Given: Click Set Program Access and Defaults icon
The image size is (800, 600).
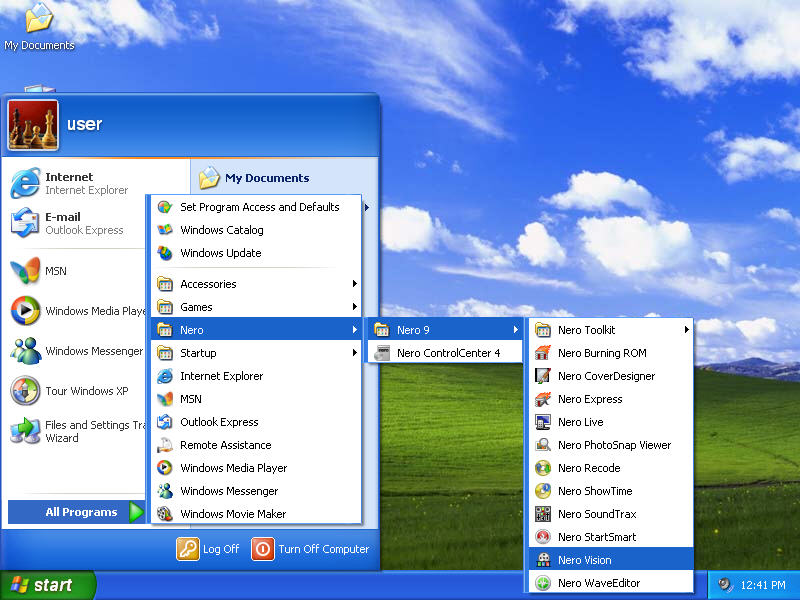Looking at the screenshot, I should click(x=165, y=207).
